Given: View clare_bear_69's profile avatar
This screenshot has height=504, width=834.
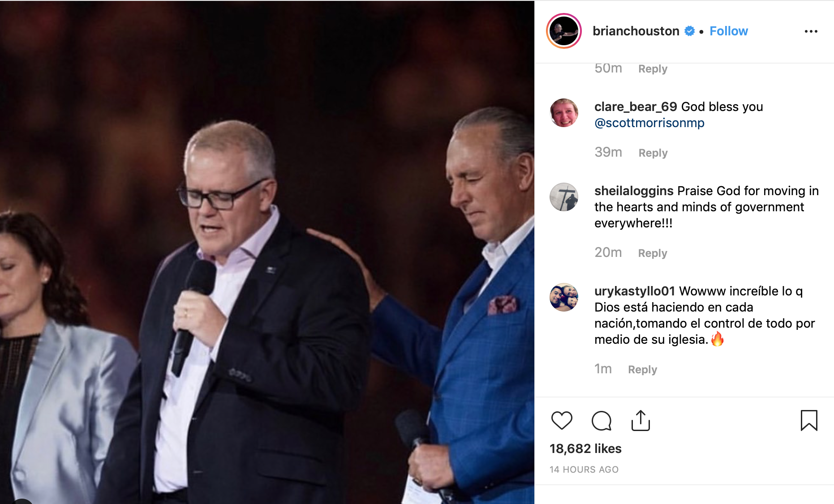Looking at the screenshot, I should [x=564, y=113].
